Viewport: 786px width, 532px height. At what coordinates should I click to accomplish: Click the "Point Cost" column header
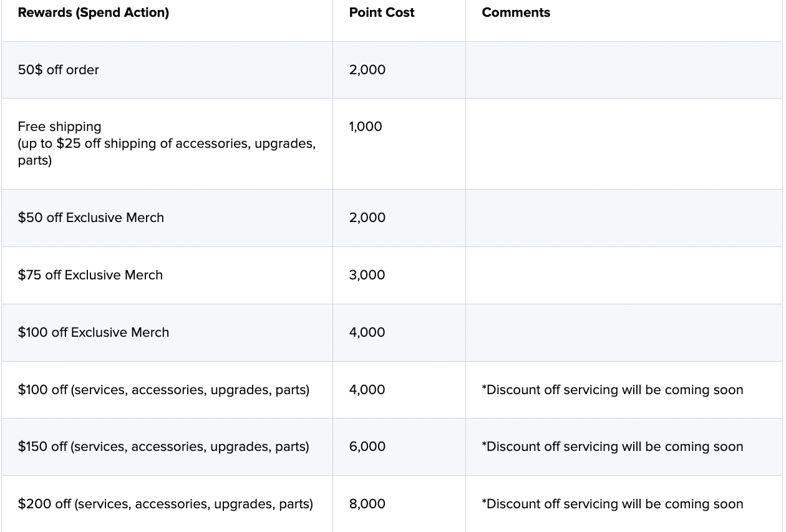tap(381, 12)
